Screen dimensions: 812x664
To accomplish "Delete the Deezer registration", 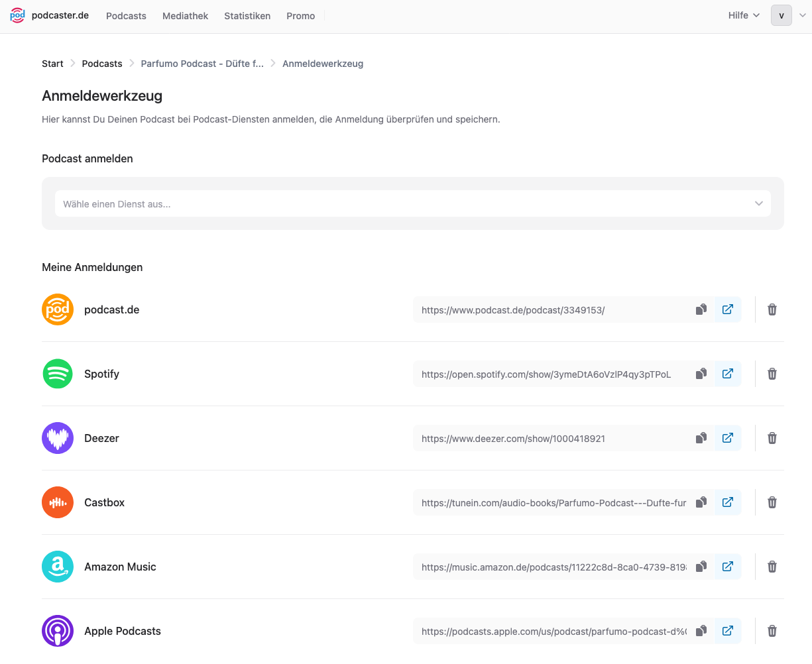I will click(x=772, y=438).
